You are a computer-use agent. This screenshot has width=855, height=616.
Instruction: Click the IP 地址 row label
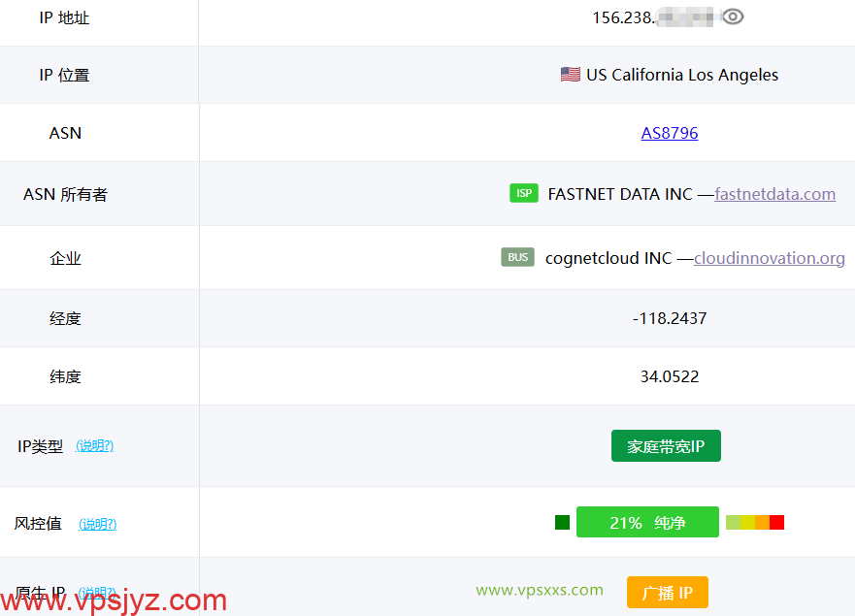pyautogui.click(x=64, y=18)
